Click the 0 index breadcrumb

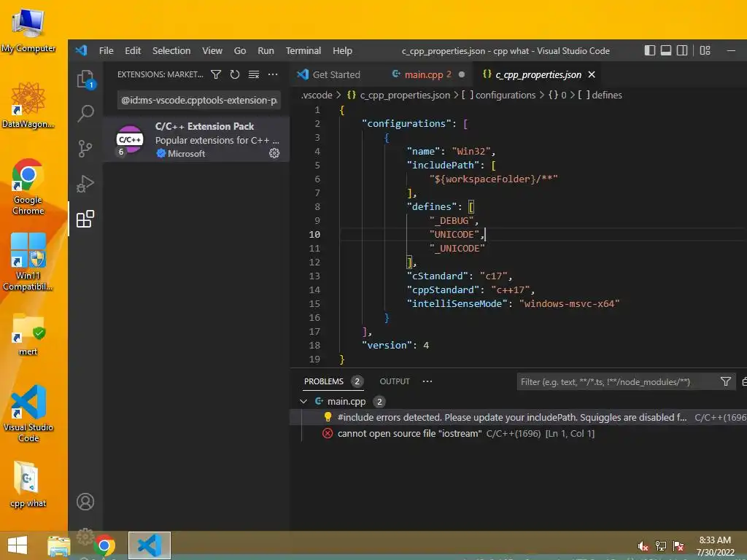pyautogui.click(x=564, y=95)
